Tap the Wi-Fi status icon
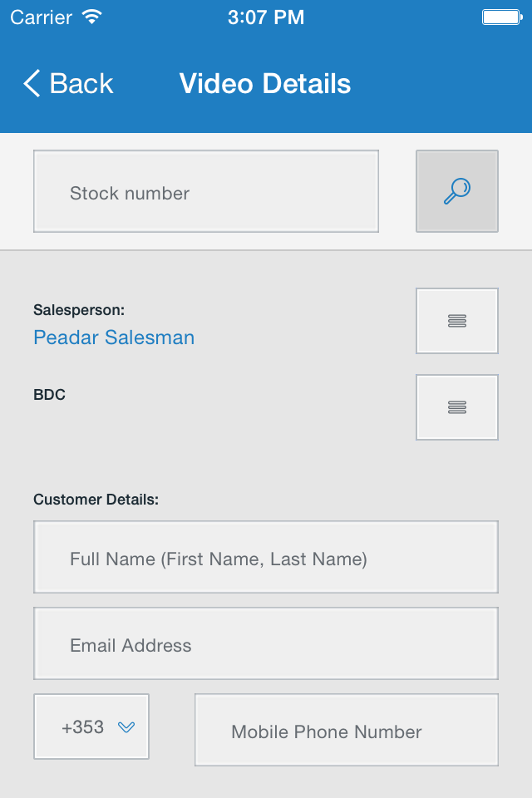This screenshot has width=532, height=798. coord(92,17)
